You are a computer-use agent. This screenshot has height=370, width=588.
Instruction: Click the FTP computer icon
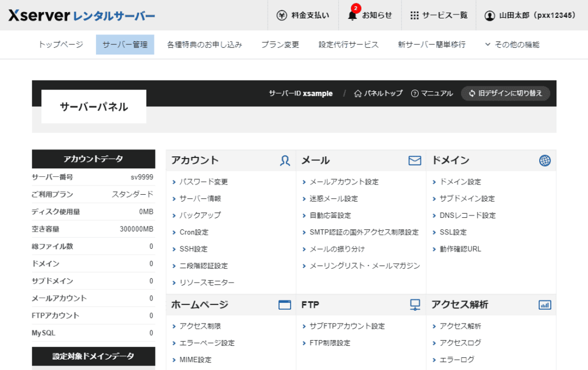415,305
